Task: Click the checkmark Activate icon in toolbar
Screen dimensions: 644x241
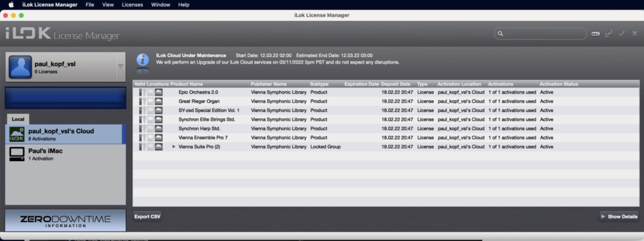Action: pyautogui.click(x=622, y=34)
